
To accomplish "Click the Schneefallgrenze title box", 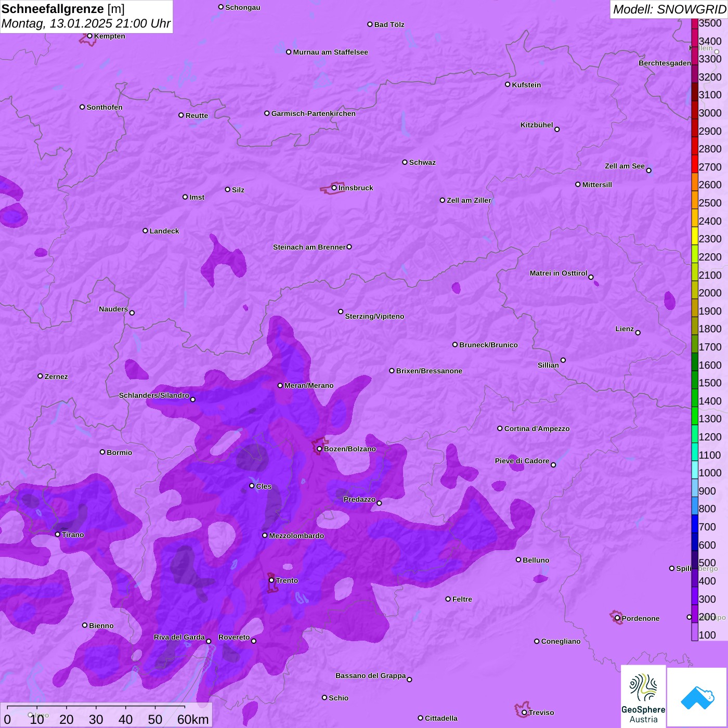I will (x=86, y=17).
